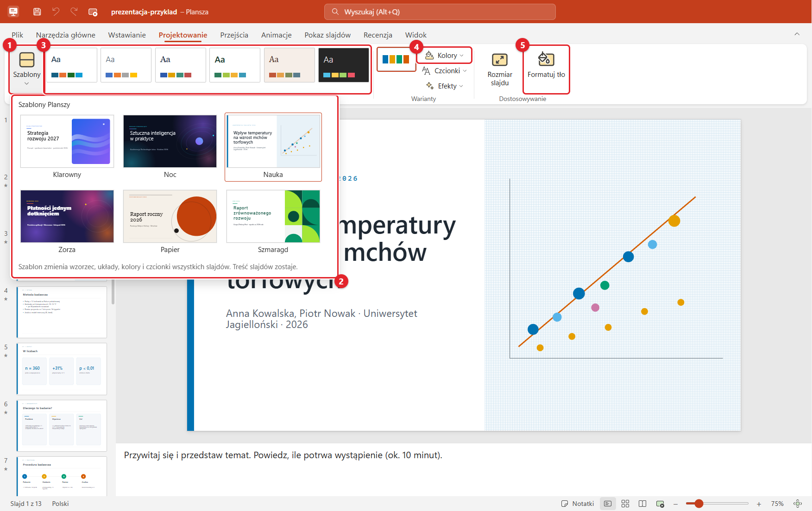Click the Undo arrow icon
The height and width of the screenshot is (511, 812).
pos(56,12)
